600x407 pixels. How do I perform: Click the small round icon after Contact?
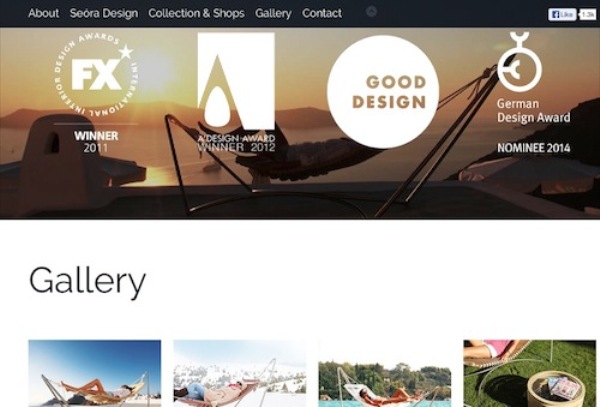pos(371,11)
